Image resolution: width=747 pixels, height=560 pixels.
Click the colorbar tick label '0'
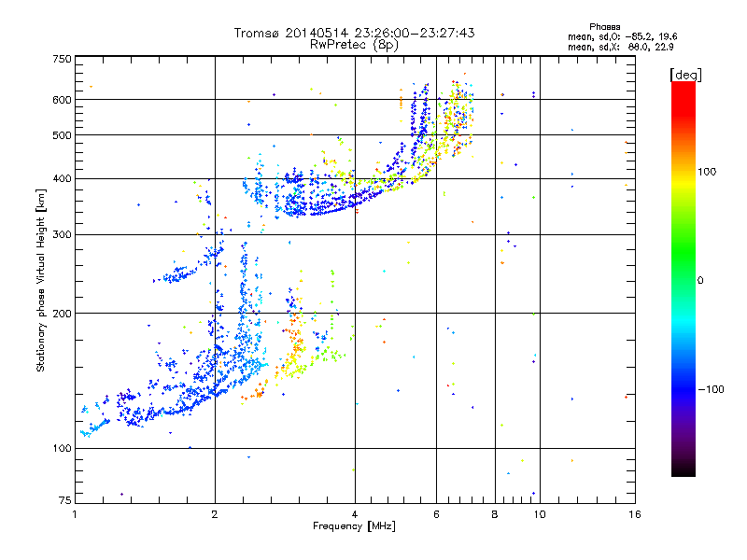pos(700,281)
